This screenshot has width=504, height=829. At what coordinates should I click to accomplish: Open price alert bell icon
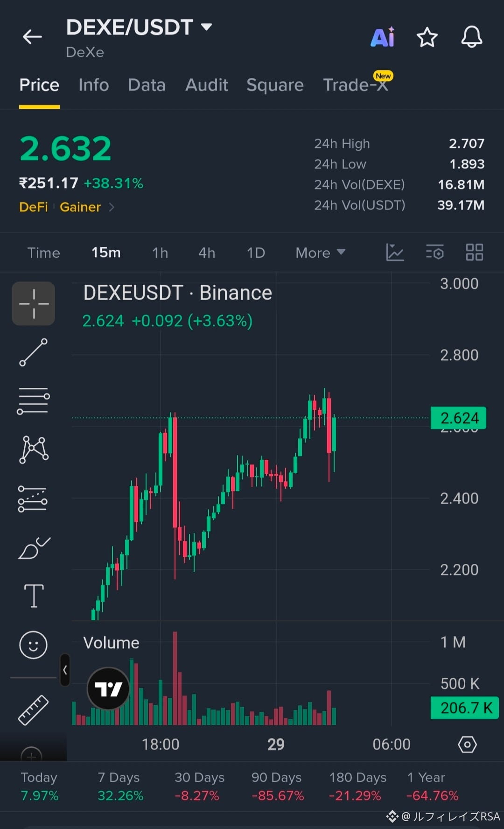pyautogui.click(x=472, y=37)
